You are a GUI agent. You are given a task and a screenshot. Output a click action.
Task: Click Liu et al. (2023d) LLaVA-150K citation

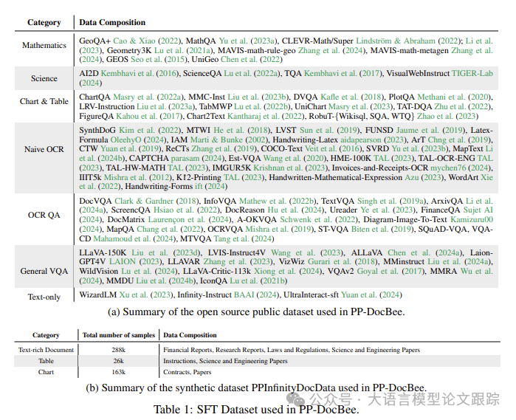(167, 252)
